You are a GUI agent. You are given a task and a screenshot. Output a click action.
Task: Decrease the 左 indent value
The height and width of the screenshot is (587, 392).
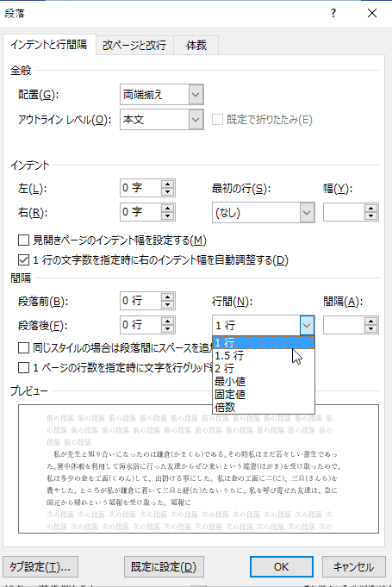pyautogui.click(x=168, y=191)
